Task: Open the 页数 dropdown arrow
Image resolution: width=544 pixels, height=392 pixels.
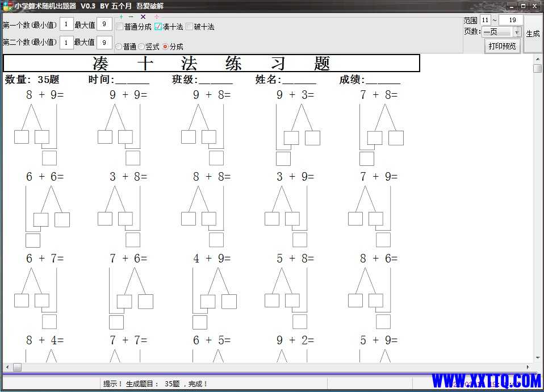Action: pyautogui.click(x=517, y=32)
